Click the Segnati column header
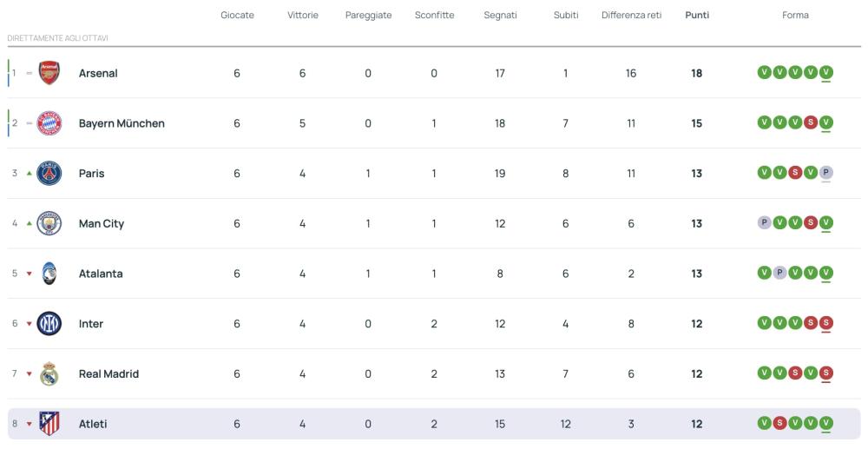 (500, 16)
